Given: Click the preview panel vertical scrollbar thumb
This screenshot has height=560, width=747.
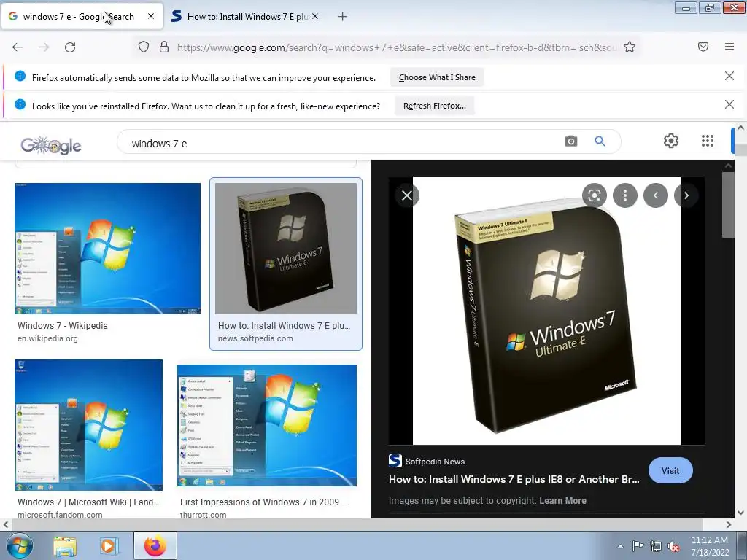Looking at the screenshot, I should [x=728, y=205].
